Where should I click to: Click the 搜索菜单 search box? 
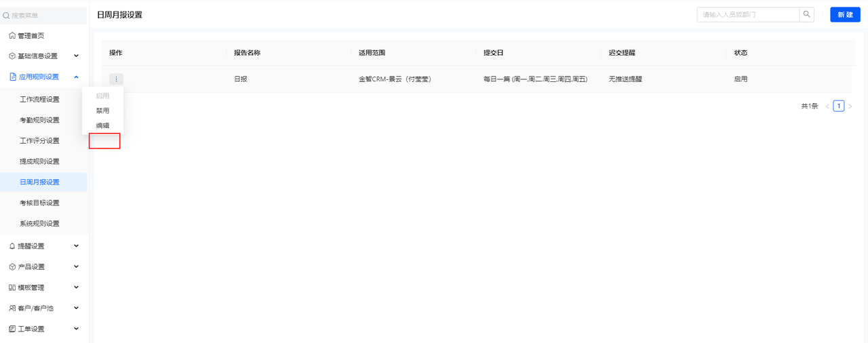43,15
